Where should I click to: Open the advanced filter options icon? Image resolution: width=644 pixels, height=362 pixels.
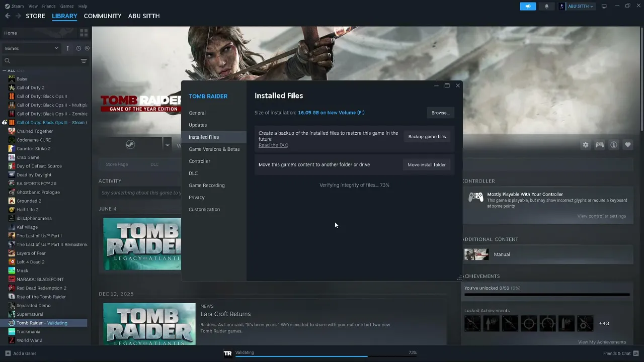coord(84,61)
